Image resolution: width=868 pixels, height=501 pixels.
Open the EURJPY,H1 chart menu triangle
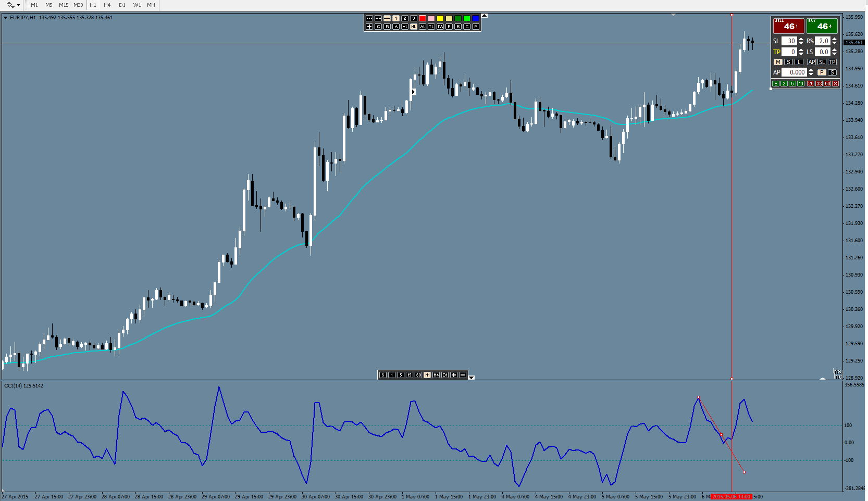click(x=5, y=18)
